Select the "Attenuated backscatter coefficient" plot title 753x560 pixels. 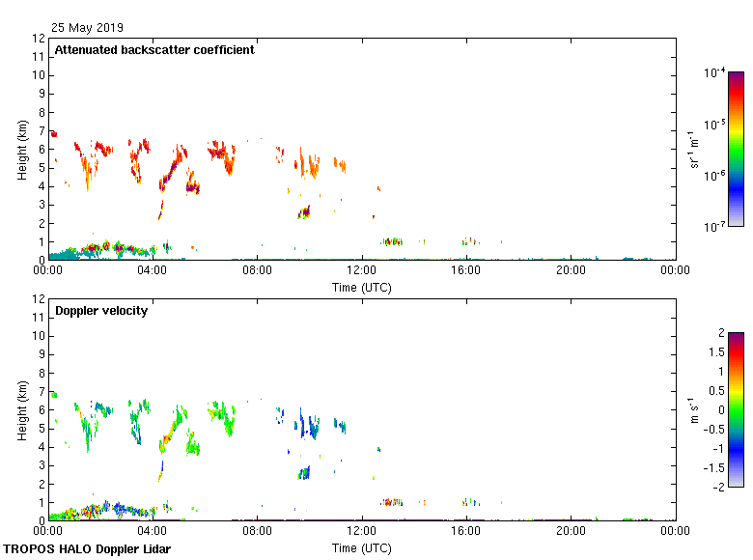154,50
